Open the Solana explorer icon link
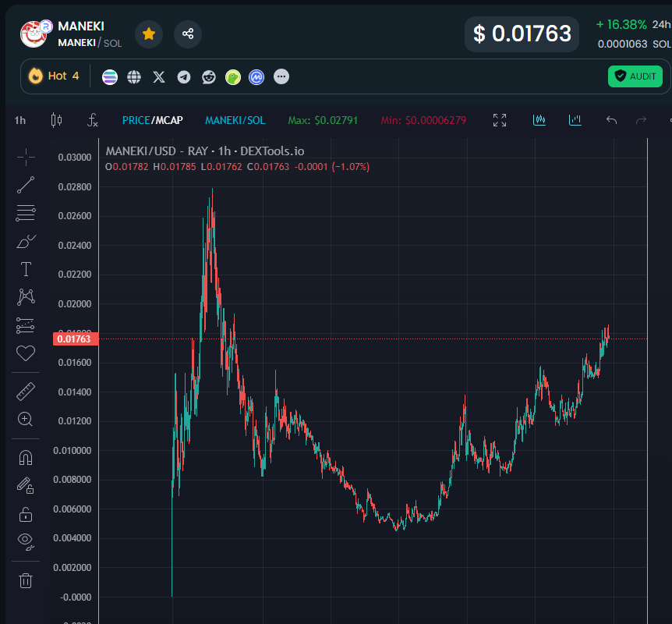This screenshot has width=672, height=624. coord(110,77)
